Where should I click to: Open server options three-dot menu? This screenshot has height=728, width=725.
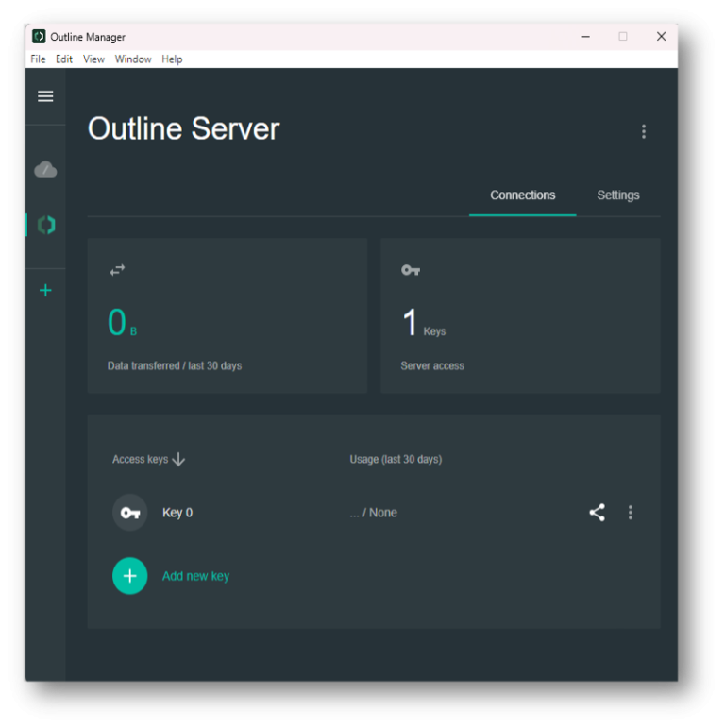click(x=644, y=132)
